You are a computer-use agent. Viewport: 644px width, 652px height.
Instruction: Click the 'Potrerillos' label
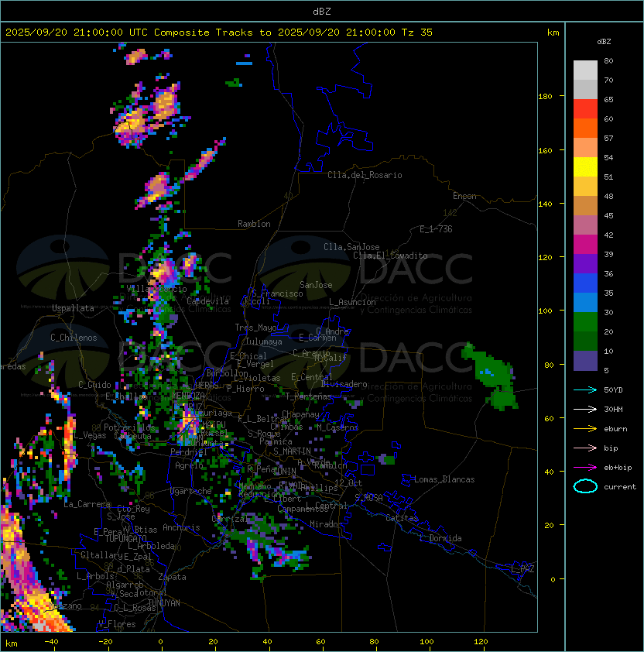coord(129,427)
